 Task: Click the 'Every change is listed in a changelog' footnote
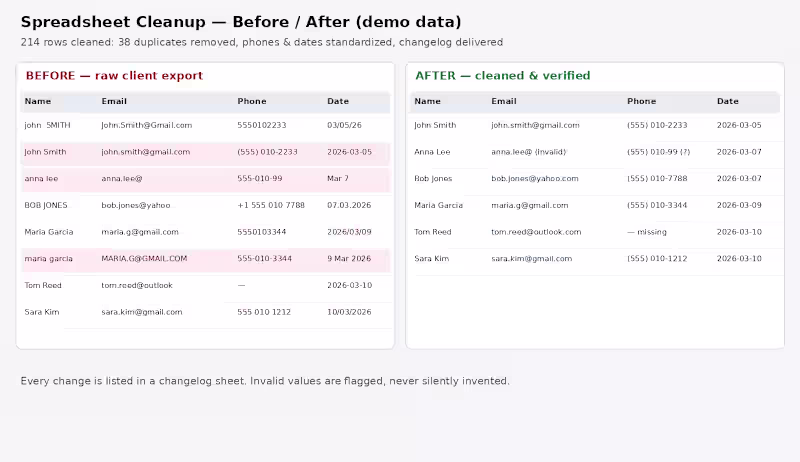pyautogui.click(x=265, y=381)
